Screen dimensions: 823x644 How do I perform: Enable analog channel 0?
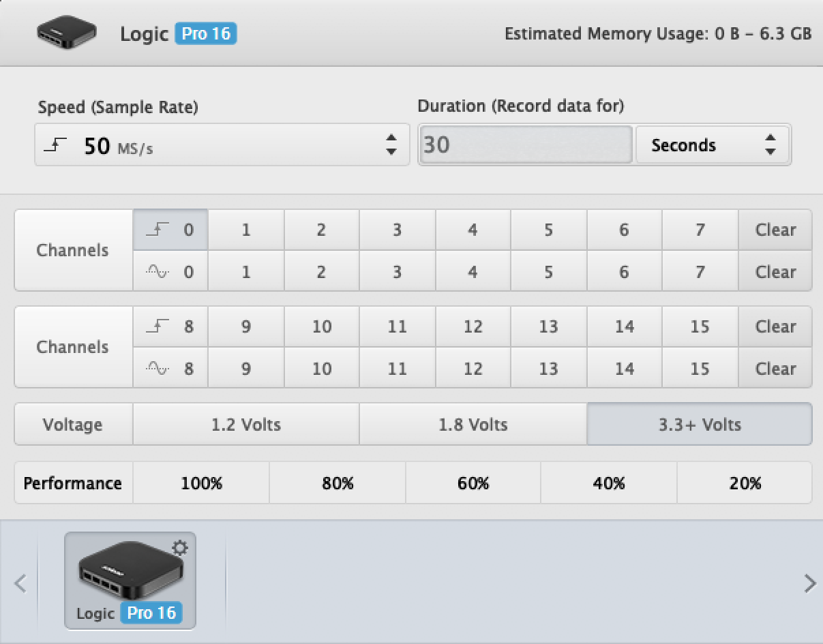coord(170,271)
